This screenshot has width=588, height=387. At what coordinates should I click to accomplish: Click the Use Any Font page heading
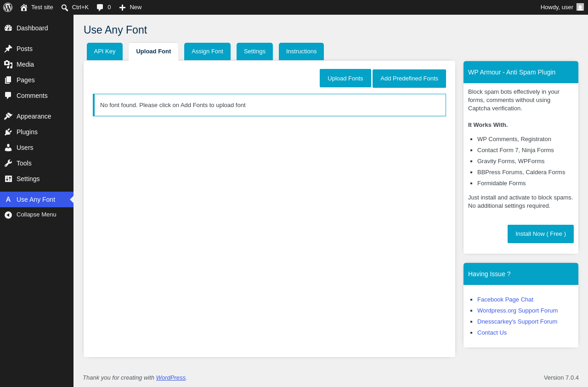115,30
